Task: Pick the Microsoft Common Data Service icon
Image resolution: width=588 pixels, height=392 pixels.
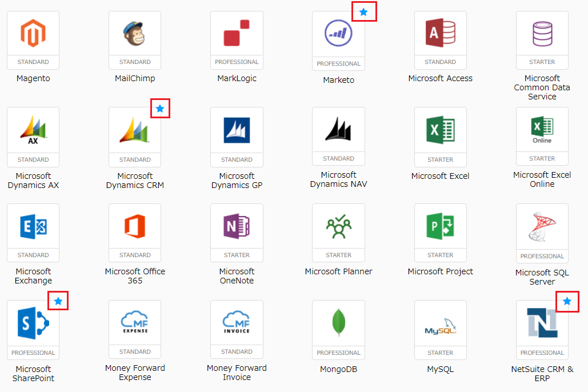Action: 542,34
